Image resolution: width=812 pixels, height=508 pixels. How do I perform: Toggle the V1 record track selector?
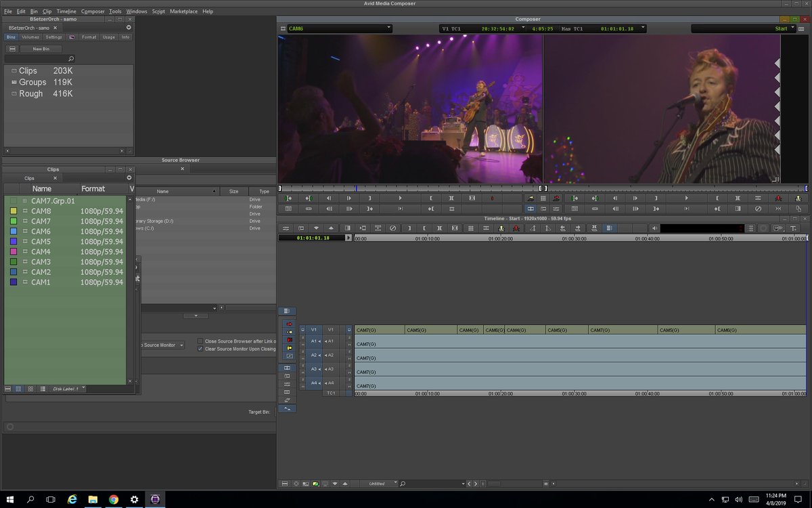(x=331, y=330)
